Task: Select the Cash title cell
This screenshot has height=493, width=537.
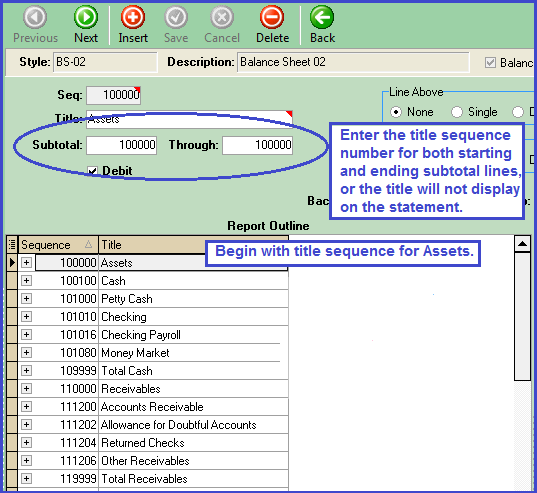Action: (193, 281)
